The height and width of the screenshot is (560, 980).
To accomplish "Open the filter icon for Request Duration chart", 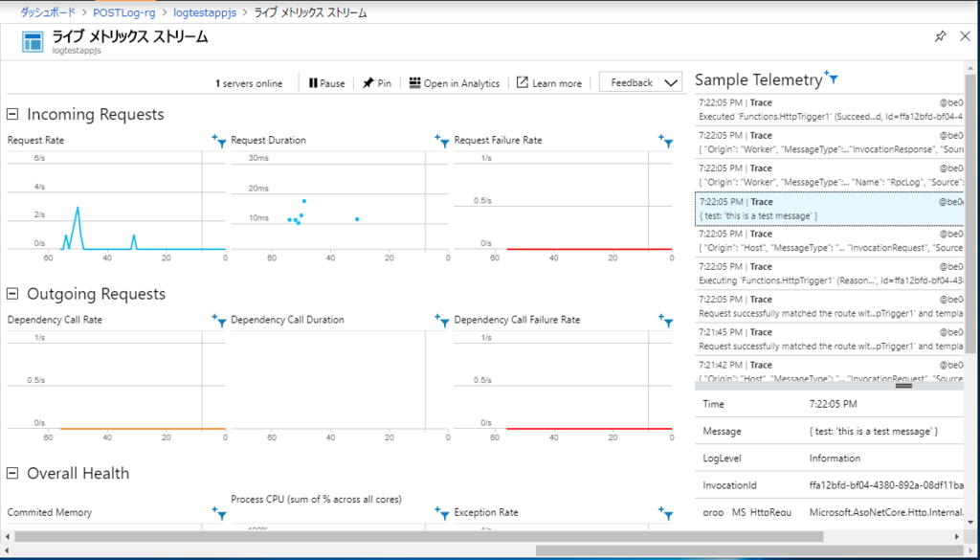I will 442,142.
